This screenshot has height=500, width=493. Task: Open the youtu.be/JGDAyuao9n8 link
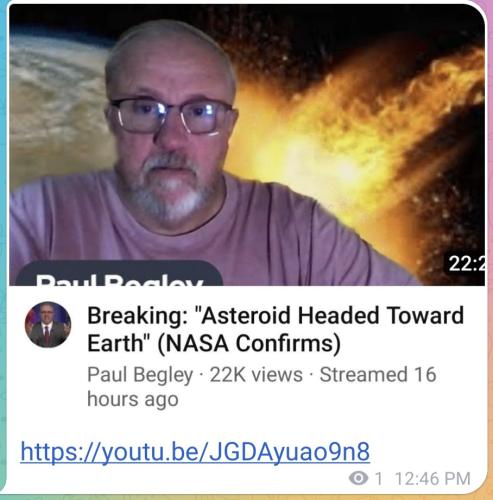click(x=195, y=451)
